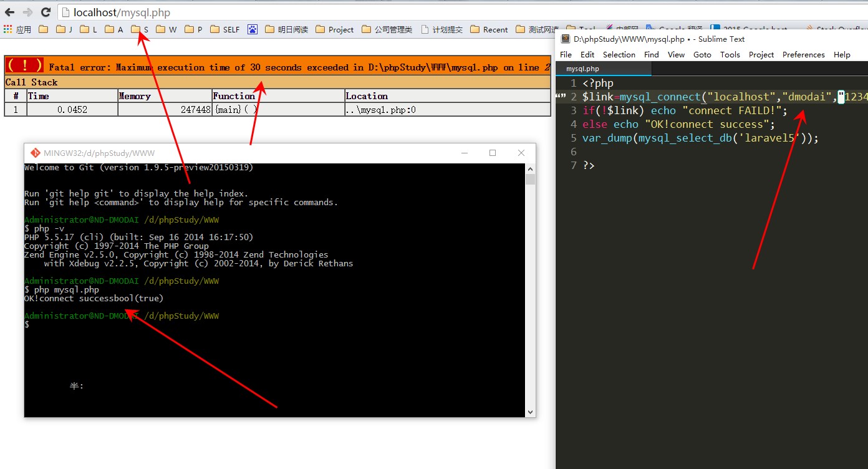The image size is (868, 469).
Task: Open the unlabeled bookmark folder before J
Action: coord(43,29)
